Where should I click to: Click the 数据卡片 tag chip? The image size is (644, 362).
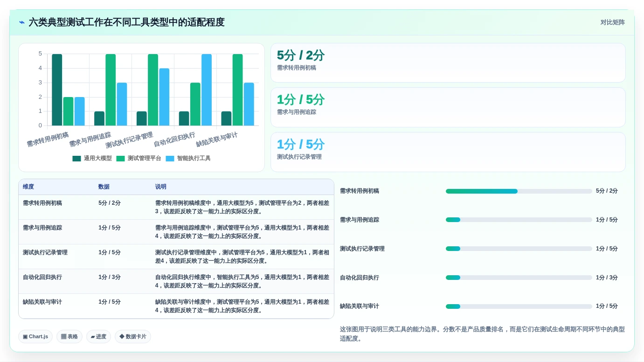coord(133,336)
